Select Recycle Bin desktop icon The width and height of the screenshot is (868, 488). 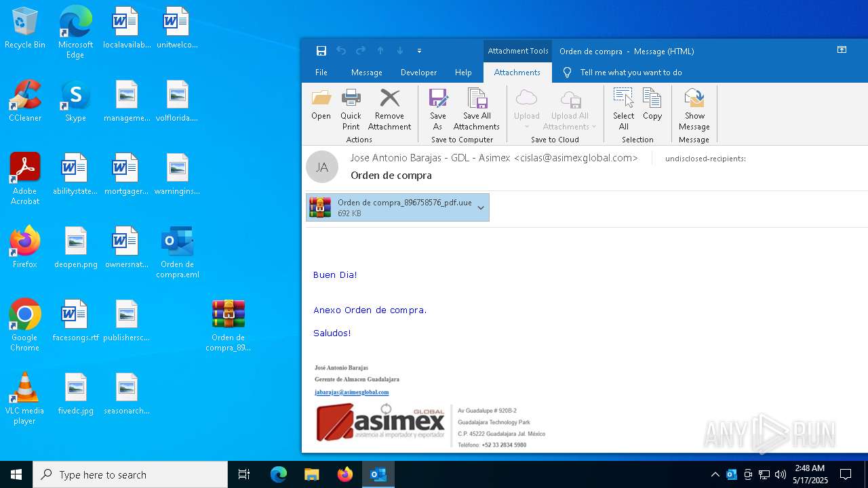[25, 28]
